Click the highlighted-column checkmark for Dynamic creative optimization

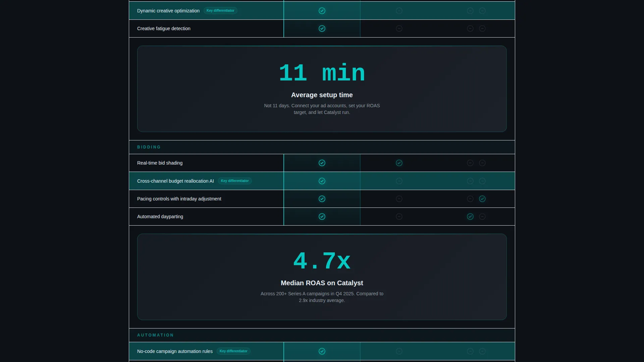coord(322,11)
